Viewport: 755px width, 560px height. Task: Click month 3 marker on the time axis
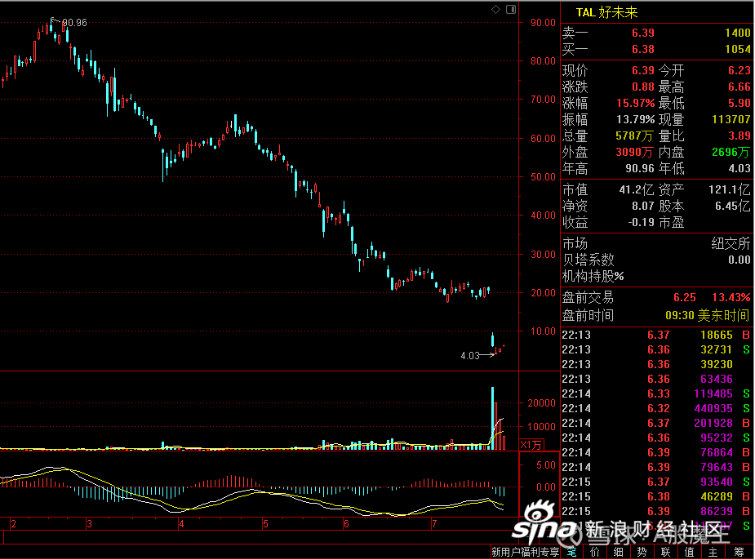pyautogui.click(x=89, y=524)
